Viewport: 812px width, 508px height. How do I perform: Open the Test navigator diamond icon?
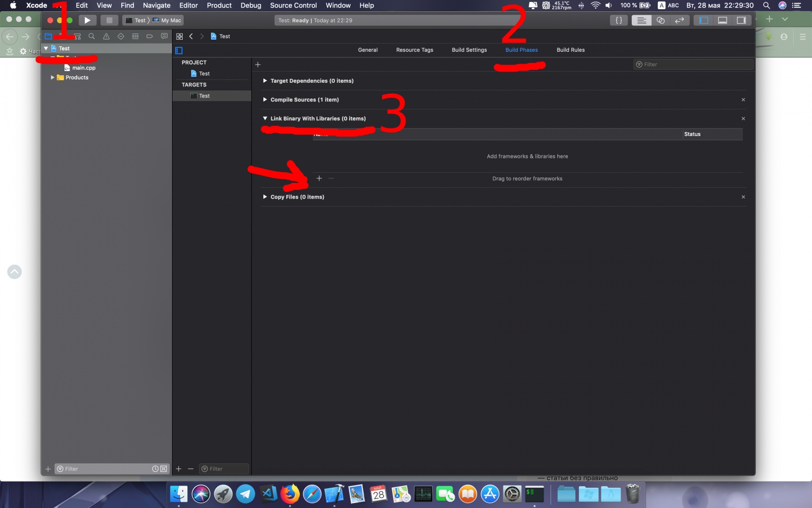point(121,37)
